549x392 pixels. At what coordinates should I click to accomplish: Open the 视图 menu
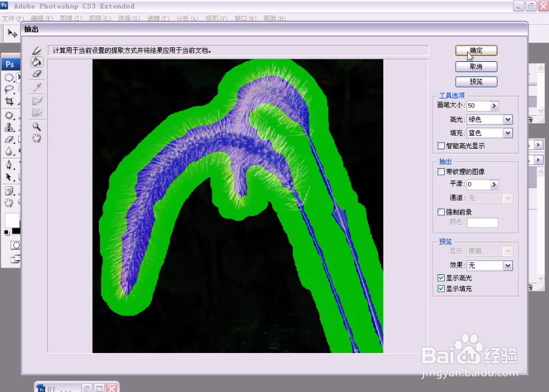coord(216,18)
